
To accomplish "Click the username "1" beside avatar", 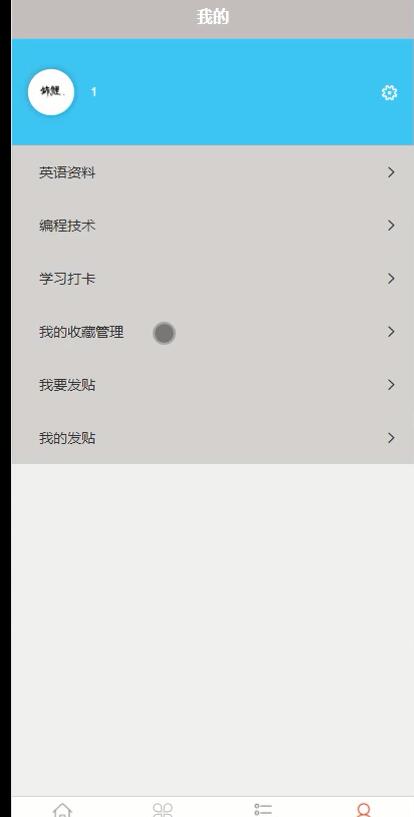I will click(94, 92).
